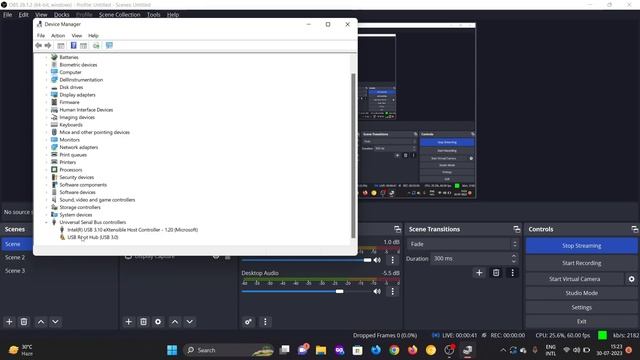Image resolution: width=640 pixels, height=360 pixels.
Task: Open scene transition properties three-dot menu
Action: (512, 273)
